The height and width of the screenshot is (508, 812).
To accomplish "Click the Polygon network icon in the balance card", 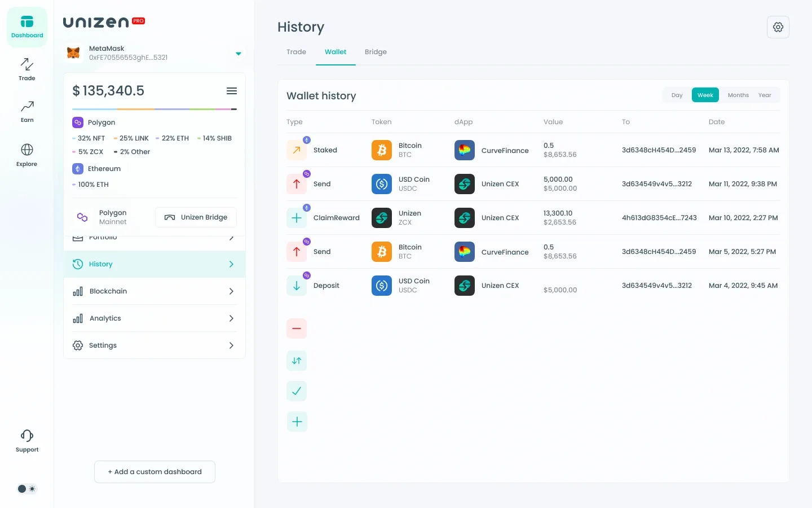I will (78, 122).
